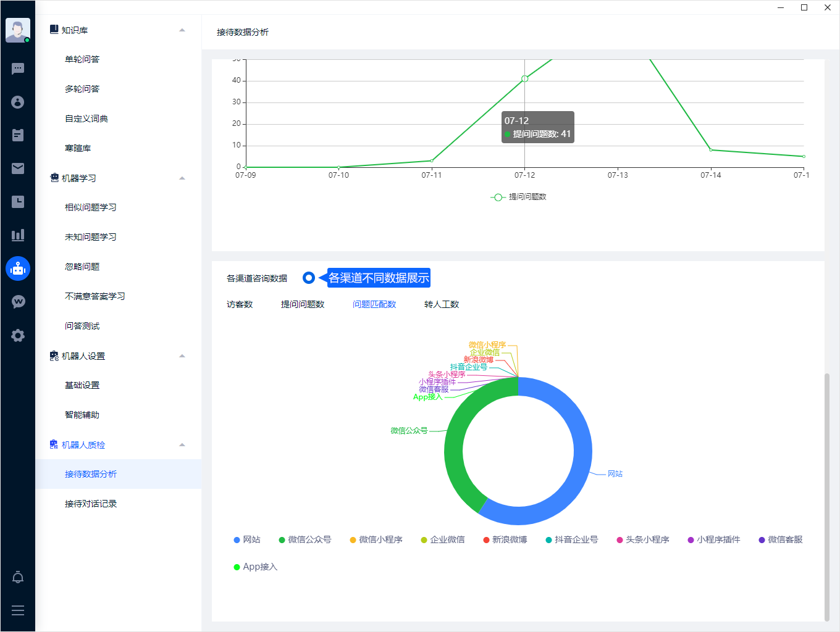Viewport: 840px width, 632px height.
Task: Open the user avatar profile
Action: pos(18,30)
